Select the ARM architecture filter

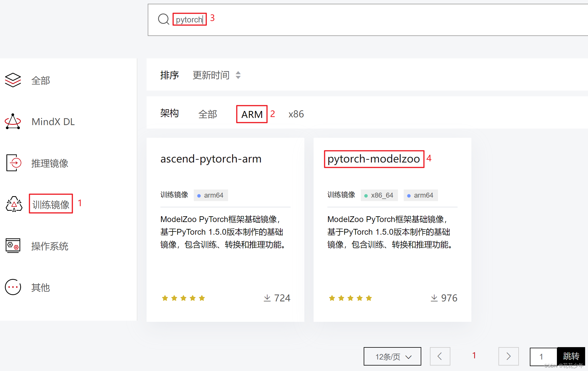[x=252, y=114]
